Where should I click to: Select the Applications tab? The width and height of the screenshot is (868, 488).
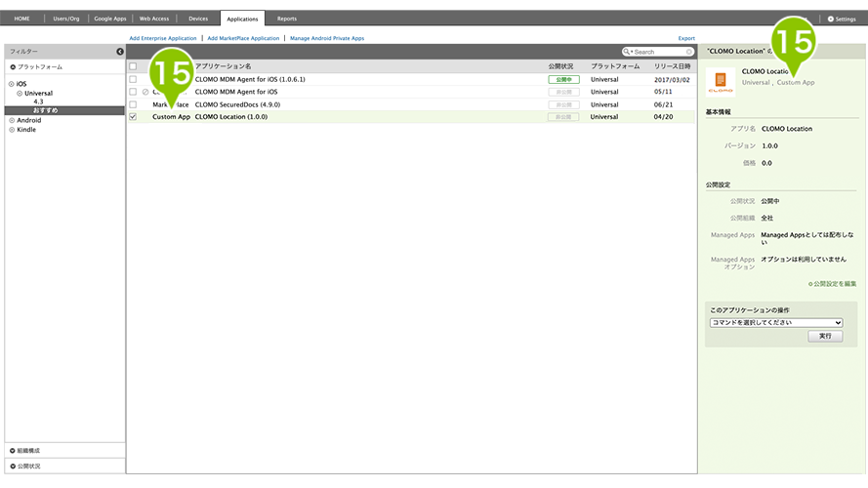tap(242, 19)
